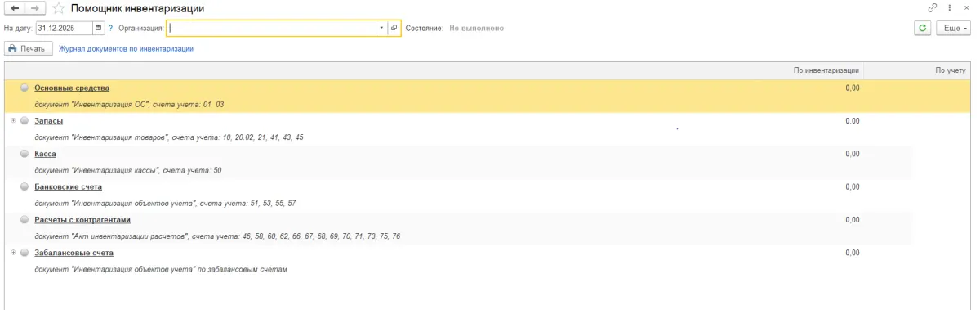The height and width of the screenshot is (310, 980).
Task: Add the page to favorites via star icon
Action: [58, 8]
